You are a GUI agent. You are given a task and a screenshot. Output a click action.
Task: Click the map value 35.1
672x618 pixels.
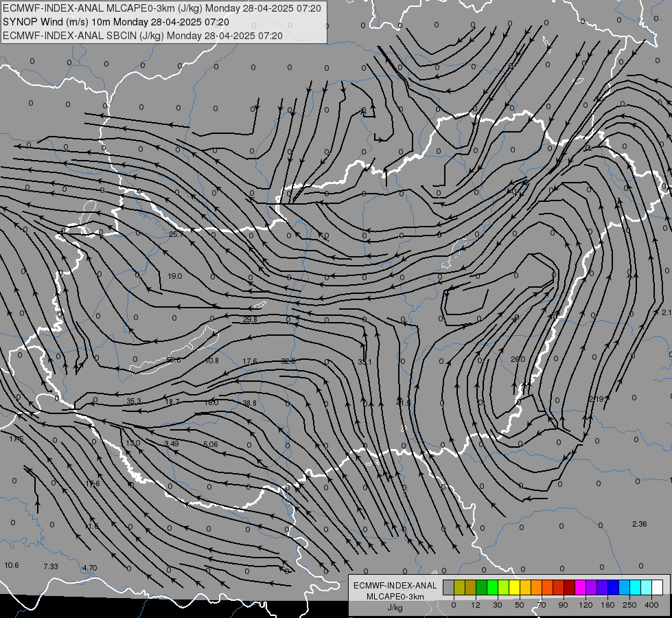tap(364, 362)
